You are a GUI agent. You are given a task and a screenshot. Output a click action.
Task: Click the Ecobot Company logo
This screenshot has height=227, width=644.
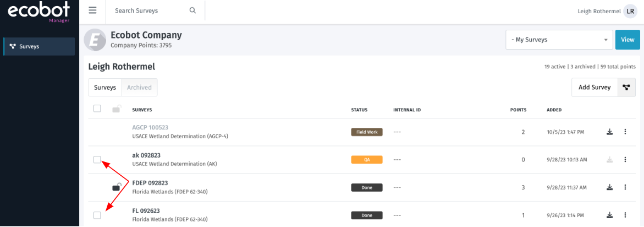pyautogui.click(x=95, y=40)
